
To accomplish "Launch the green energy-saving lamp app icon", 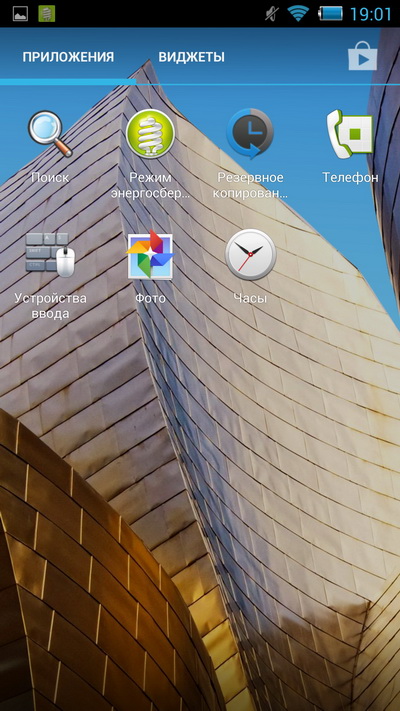I will (150, 134).
